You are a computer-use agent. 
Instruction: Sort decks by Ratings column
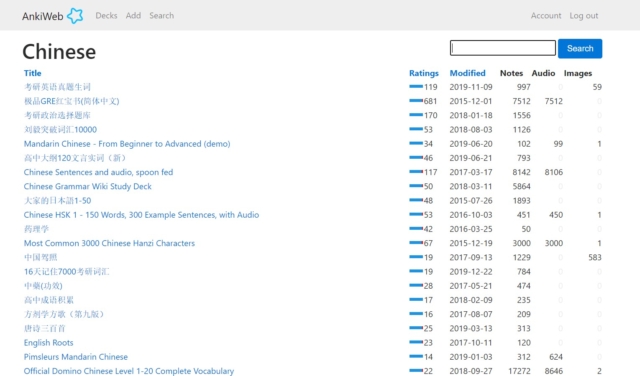pos(424,73)
